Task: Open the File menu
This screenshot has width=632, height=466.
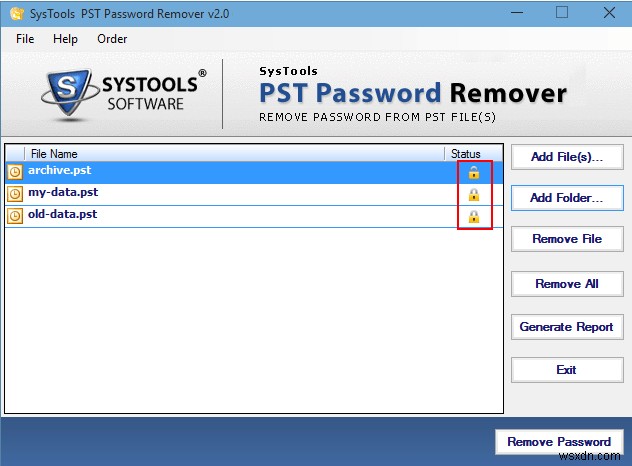Action: coord(25,39)
